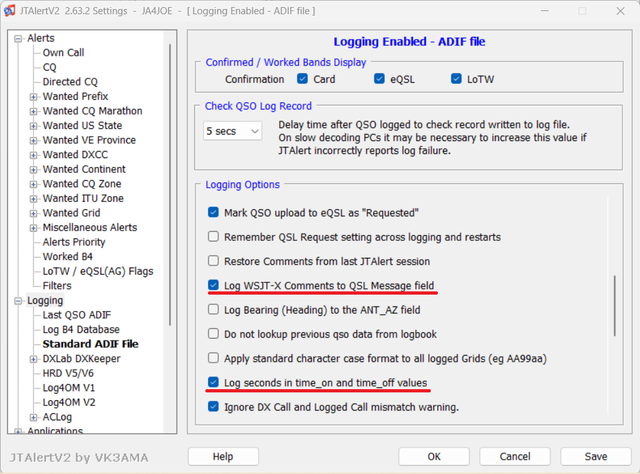Click the Help button

click(x=223, y=456)
